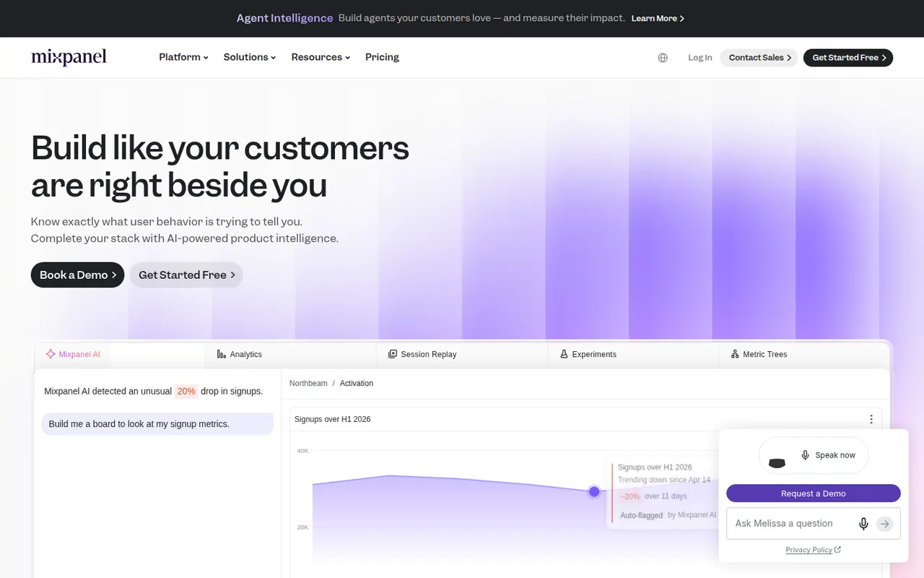Click Get Started Free below the headline
924x578 pixels.
coord(186,275)
